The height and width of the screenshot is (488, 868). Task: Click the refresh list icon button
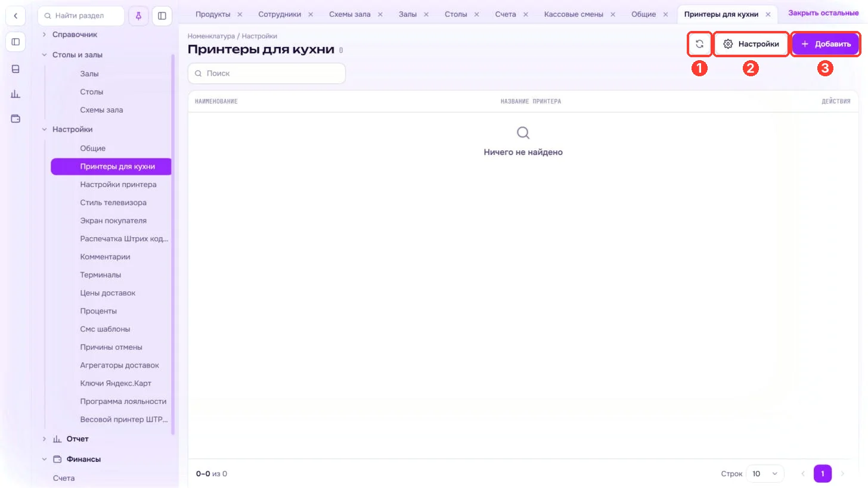[x=699, y=44]
